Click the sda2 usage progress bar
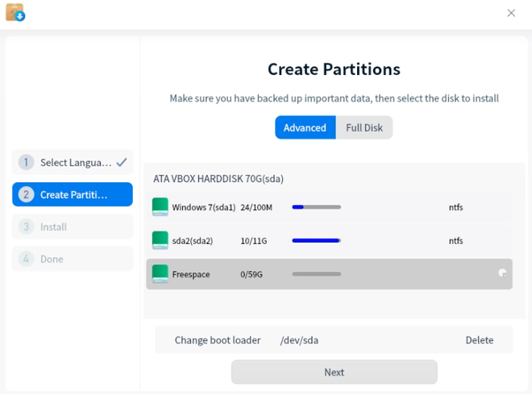This screenshot has width=532, height=394. coord(316,240)
